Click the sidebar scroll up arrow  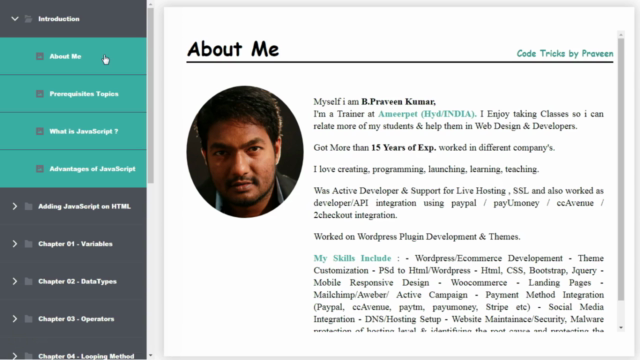coord(151,4)
